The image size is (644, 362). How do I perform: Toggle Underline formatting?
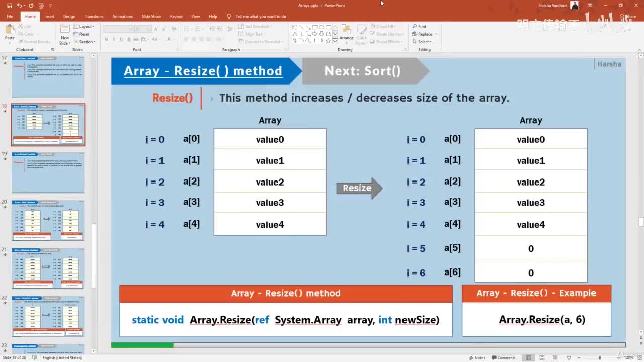[x=121, y=39]
